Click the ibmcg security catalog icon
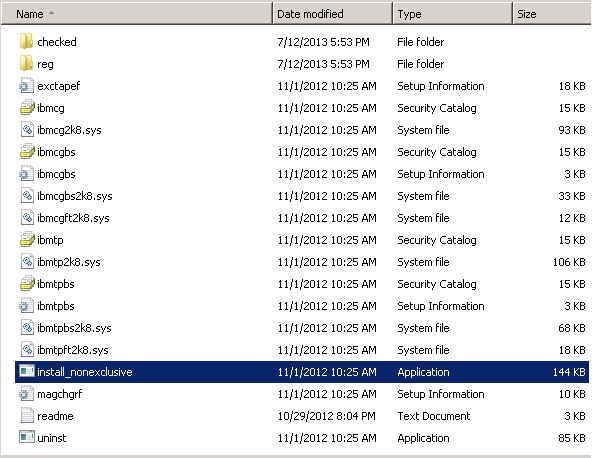The image size is (594, 458). tap(27, 107)
